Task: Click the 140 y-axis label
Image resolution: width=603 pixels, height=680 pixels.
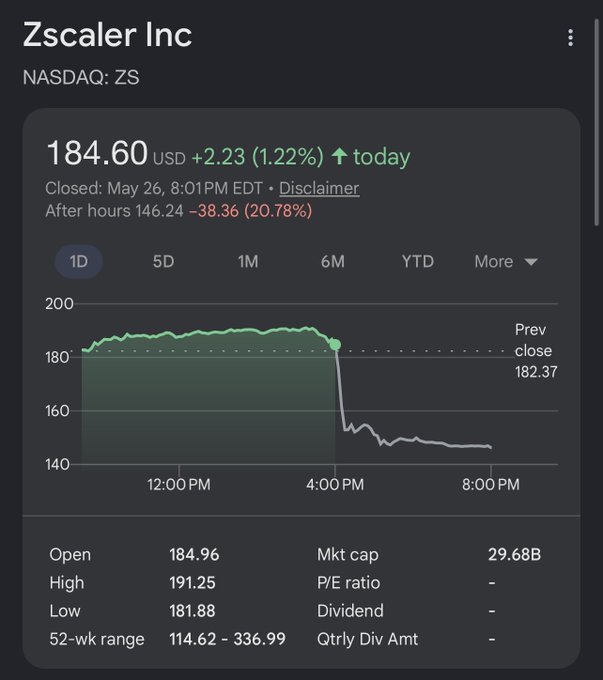Action: pyautogui.click(x=57, y=464)
